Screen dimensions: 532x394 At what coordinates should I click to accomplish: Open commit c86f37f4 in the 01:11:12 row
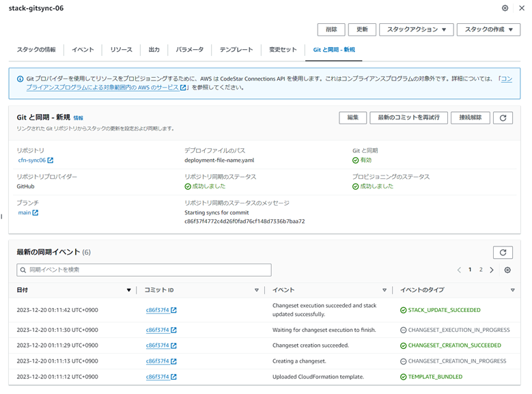click(x=161, y=377)
